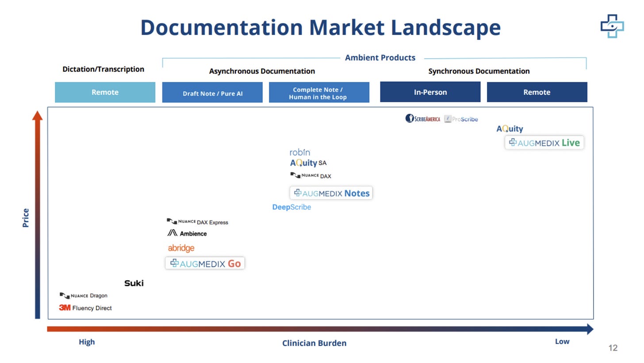Click the ScribeAmerica logo
The image size is (644, 363).
pos(423,119)
